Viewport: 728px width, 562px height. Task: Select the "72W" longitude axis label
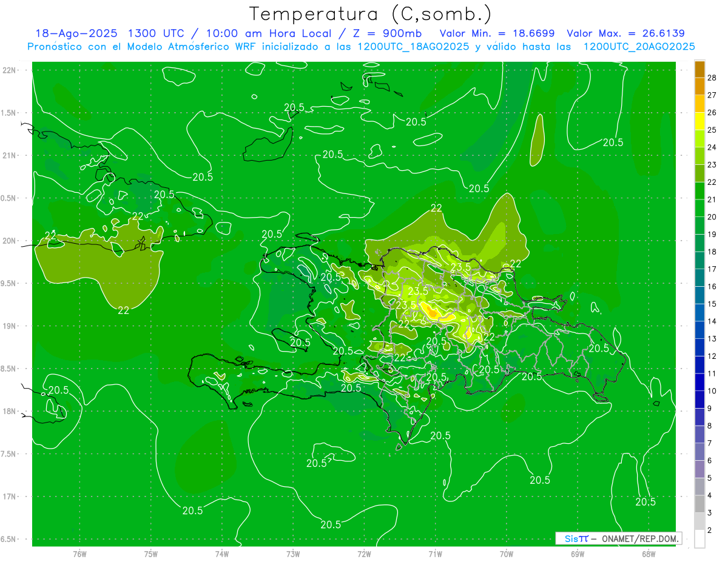(x=364, y=554)
